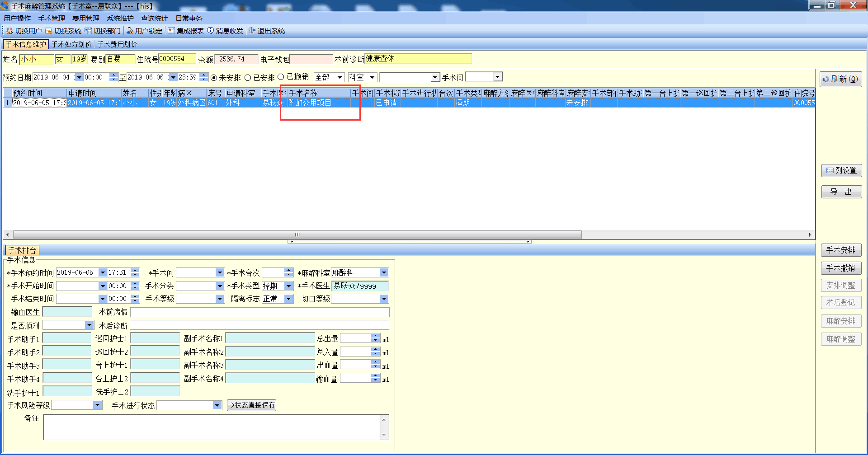Click the 总出量 spinner control
Viewport: 868px width, 455px height.
tap(375, 338)
